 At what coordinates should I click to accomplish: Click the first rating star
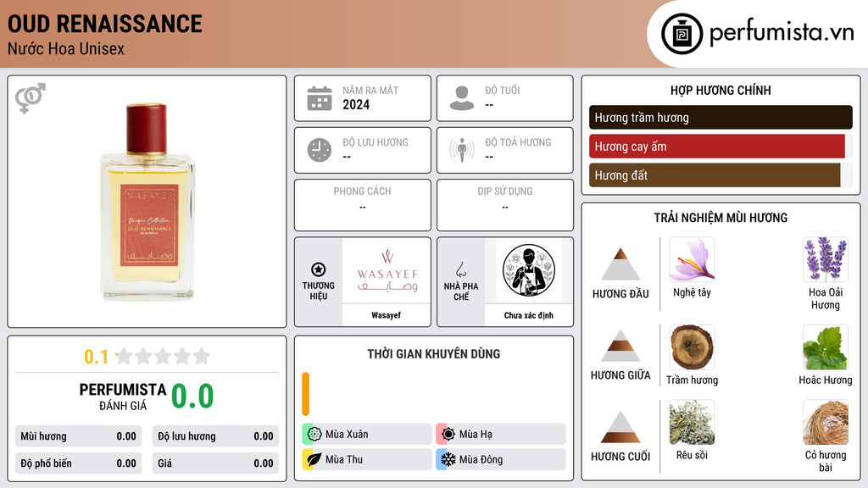point(124,356)
